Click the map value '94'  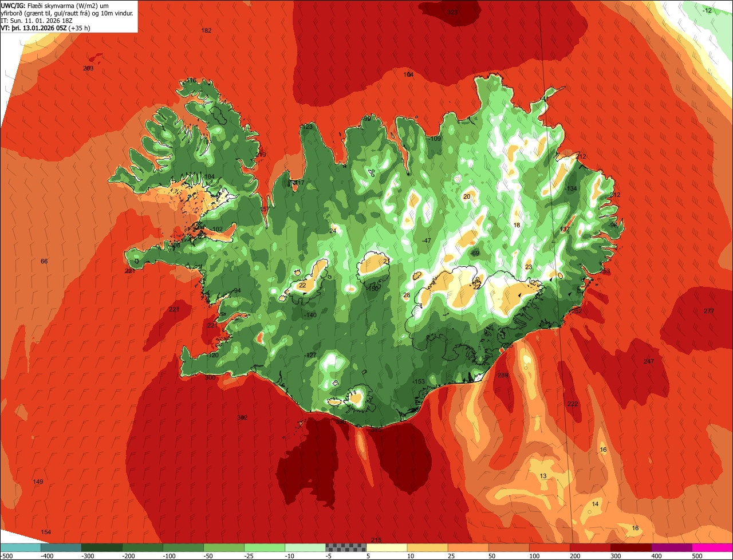click(x=237, y=290)
